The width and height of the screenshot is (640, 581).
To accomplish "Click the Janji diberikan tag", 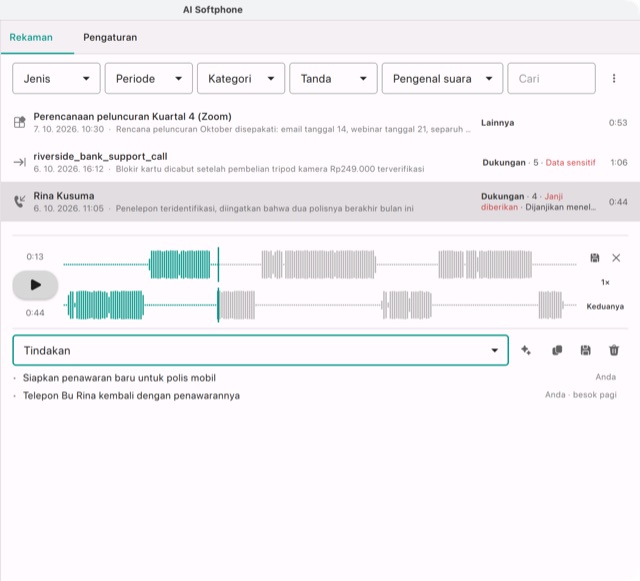I will tap(522, 202).
